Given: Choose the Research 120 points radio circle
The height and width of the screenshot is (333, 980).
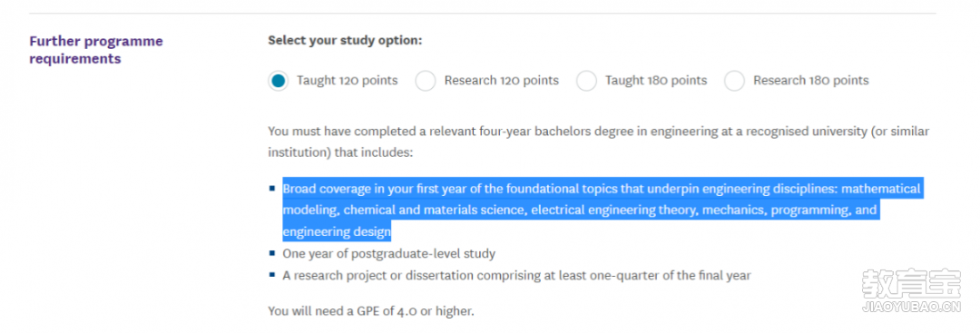Looking at the screenshot, I should 426,81.
